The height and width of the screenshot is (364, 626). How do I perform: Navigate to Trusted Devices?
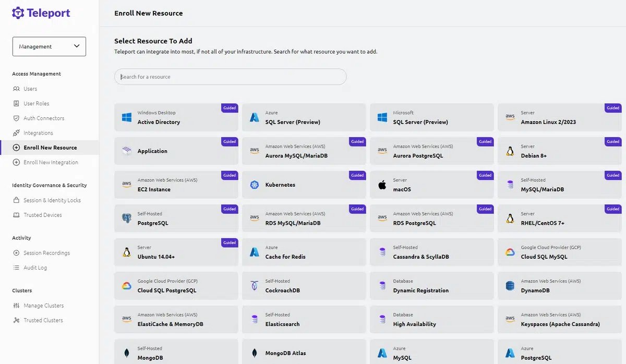42,215
